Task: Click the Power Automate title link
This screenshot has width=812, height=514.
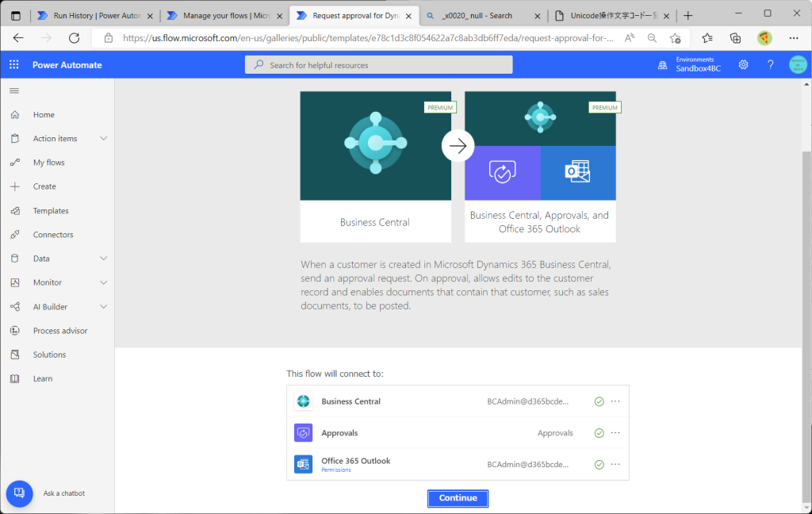Action: 67,65
